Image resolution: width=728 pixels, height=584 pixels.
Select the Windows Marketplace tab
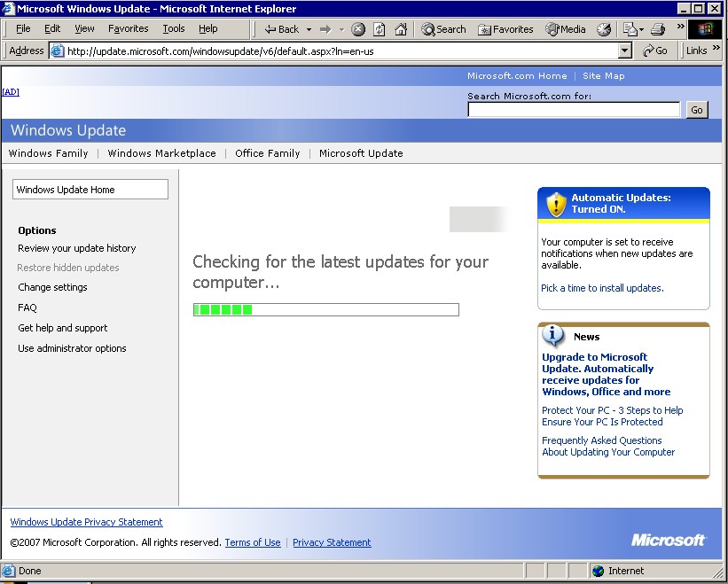coord(161,153)
